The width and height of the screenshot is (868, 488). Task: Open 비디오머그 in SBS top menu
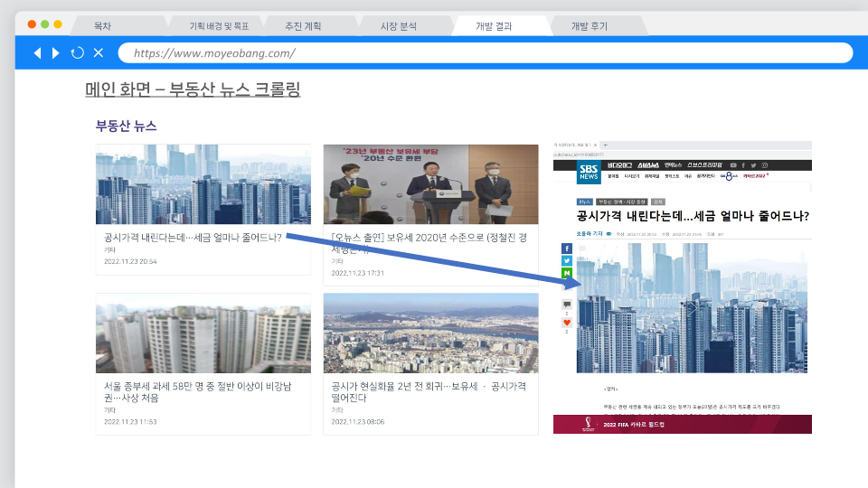click(x=619, y=164)
